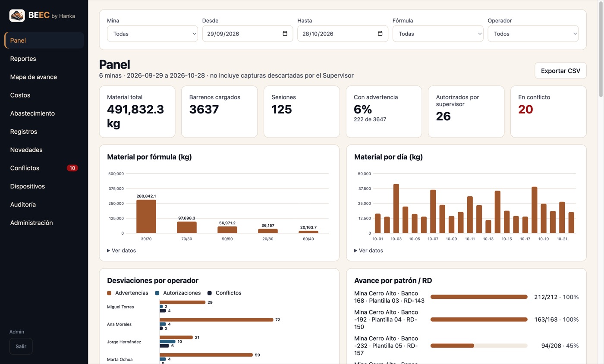Click the Conflictos legend swatch
The image size is (604, 364).
[x=209, y=293]
